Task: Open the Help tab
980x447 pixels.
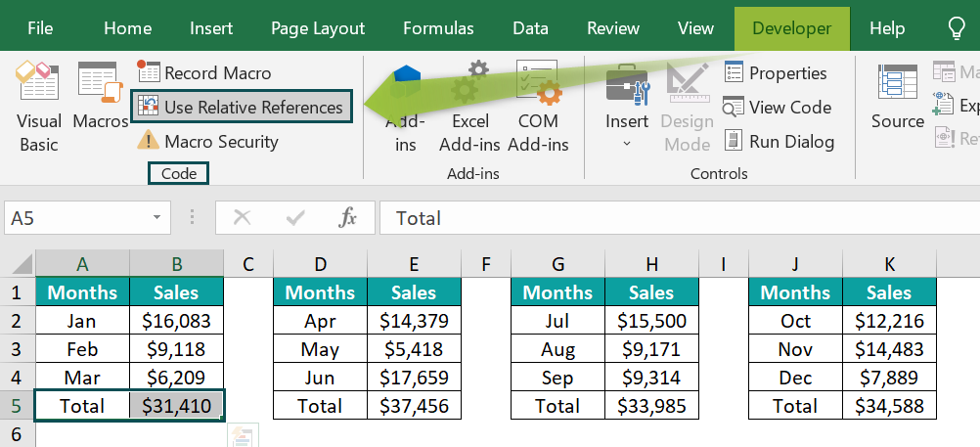Action: tap(887, 28)
